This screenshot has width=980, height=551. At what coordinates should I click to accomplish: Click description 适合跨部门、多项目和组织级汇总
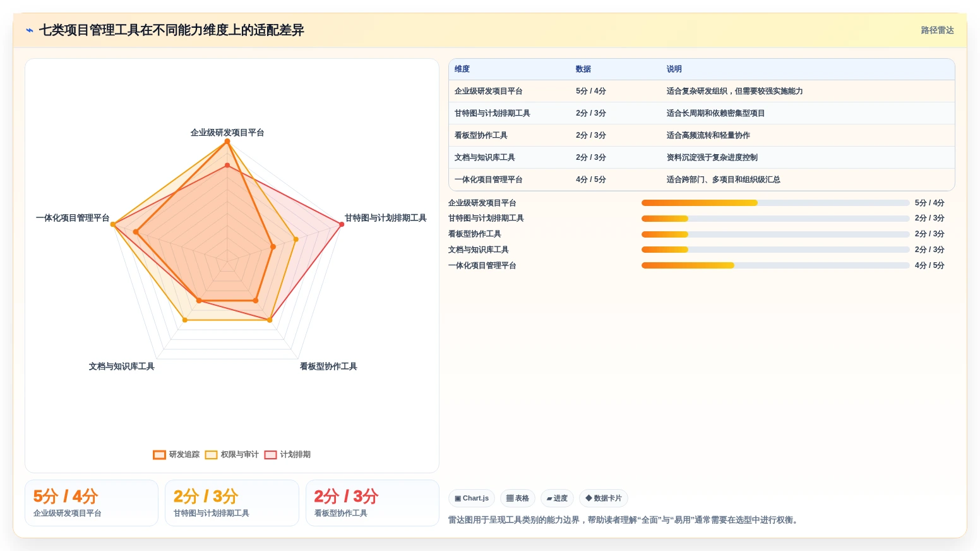(724, 179)
